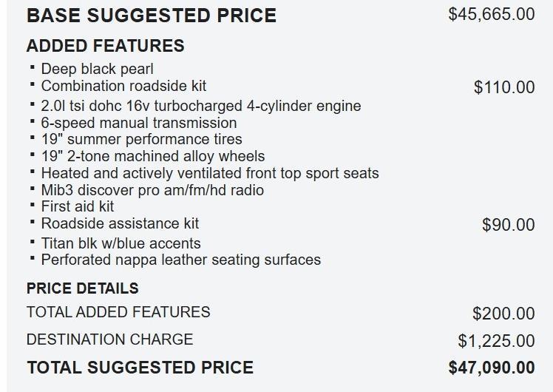
Task: Click the TOTAL SUGGESTED PRICE $47,090.00 amount
Action: click(x=491, y=368)
